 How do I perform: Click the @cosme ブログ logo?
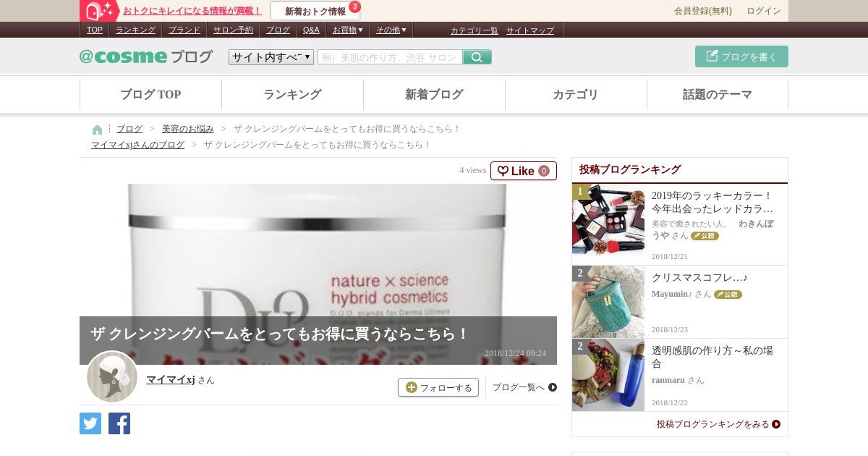146,56
